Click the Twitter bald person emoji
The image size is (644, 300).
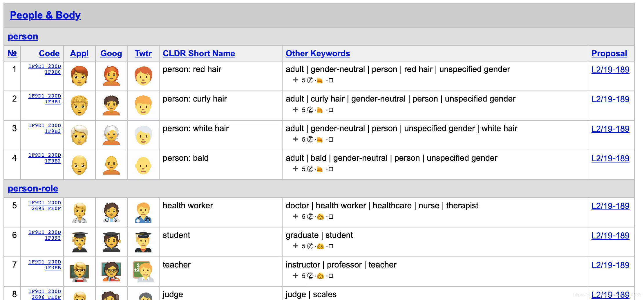tap(143, 165)
